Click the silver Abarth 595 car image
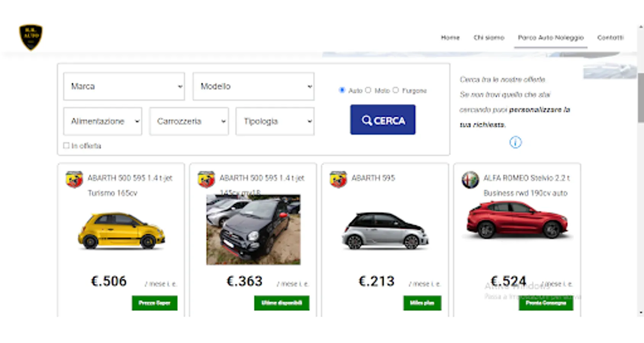 click(385, 231)
